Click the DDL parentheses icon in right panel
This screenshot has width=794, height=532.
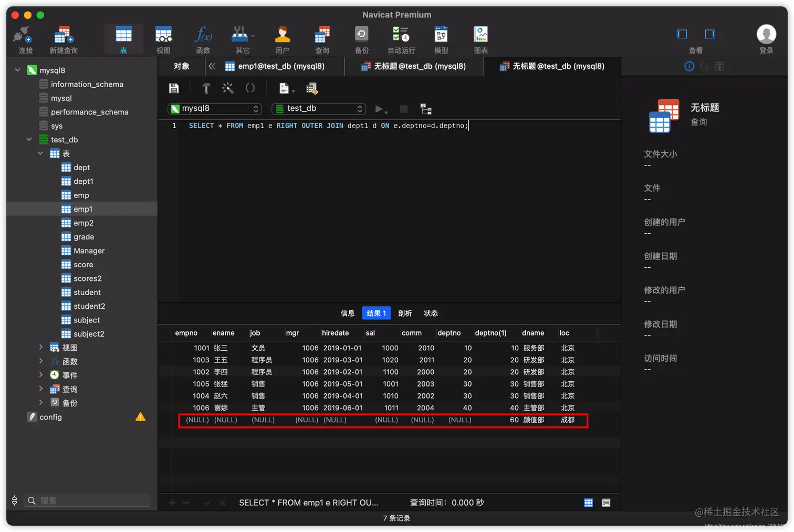pos(705,66)
